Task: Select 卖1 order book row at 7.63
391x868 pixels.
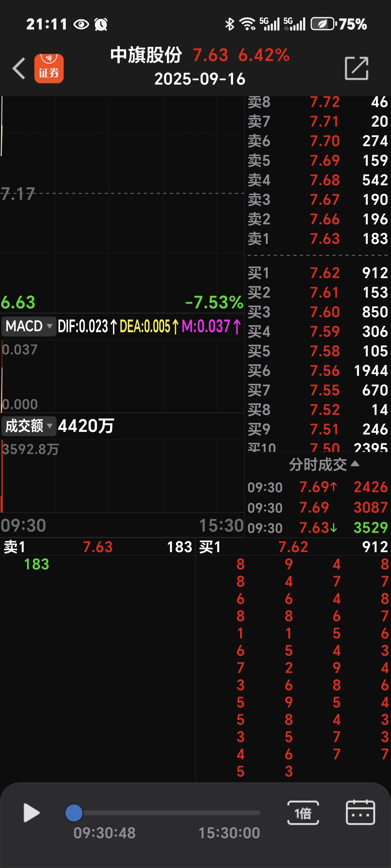Action: [317, 239]
